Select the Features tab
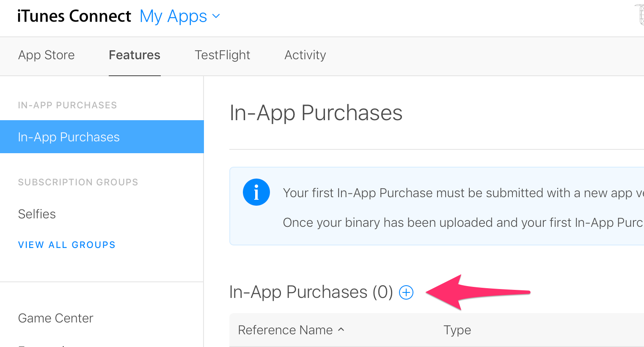 click(x=135, y=55)
